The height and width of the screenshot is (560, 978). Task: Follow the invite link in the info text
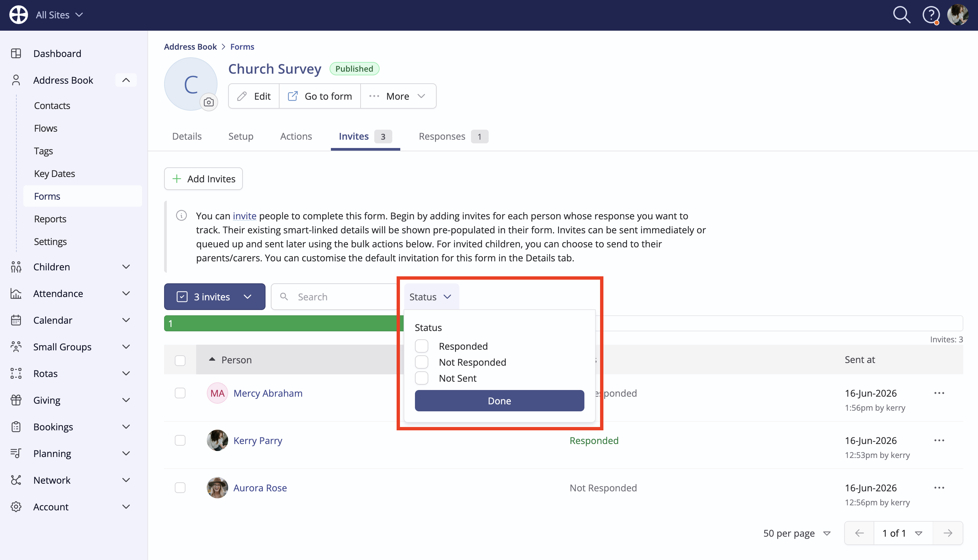245,216
